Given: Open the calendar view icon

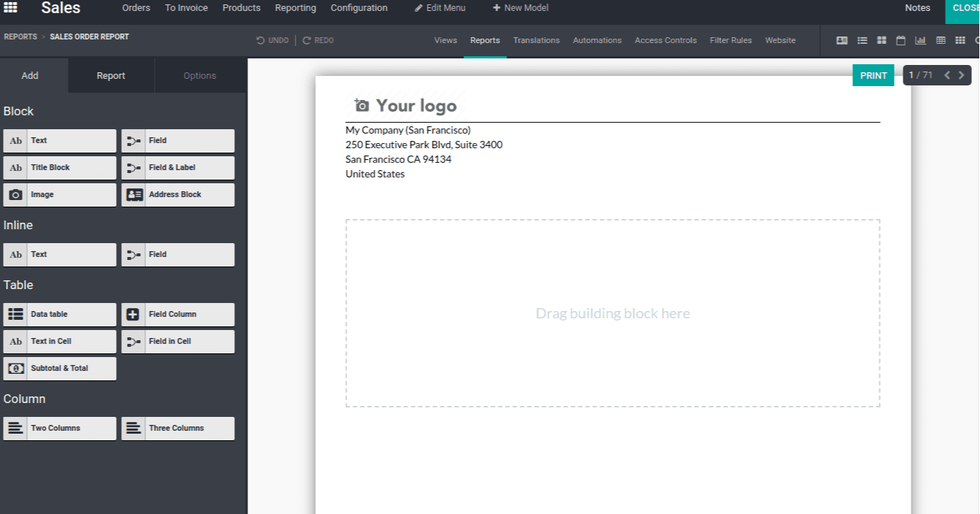Looking at the screenshot, I should (900, 41).
